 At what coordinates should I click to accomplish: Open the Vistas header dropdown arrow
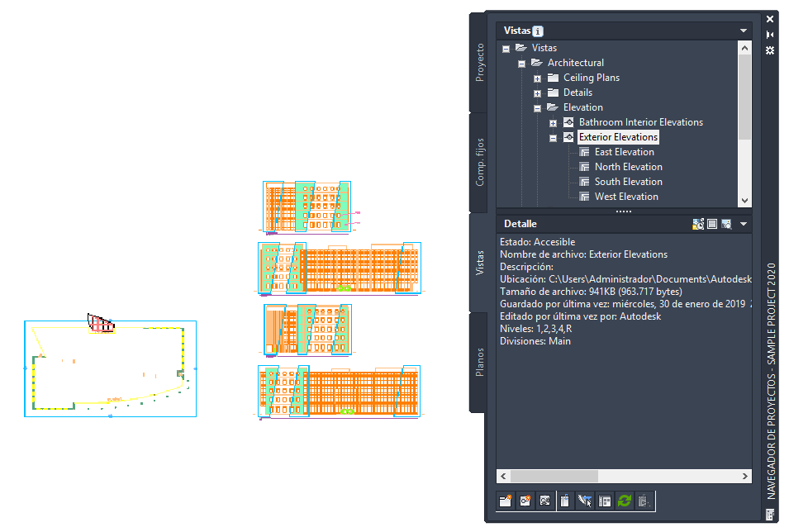(x=744, y=31)
